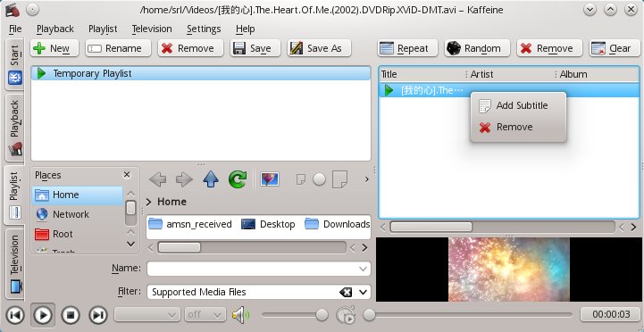Skip to the next track
The height and width of the screenshot is (332, 644).
[x=97, y=315]
